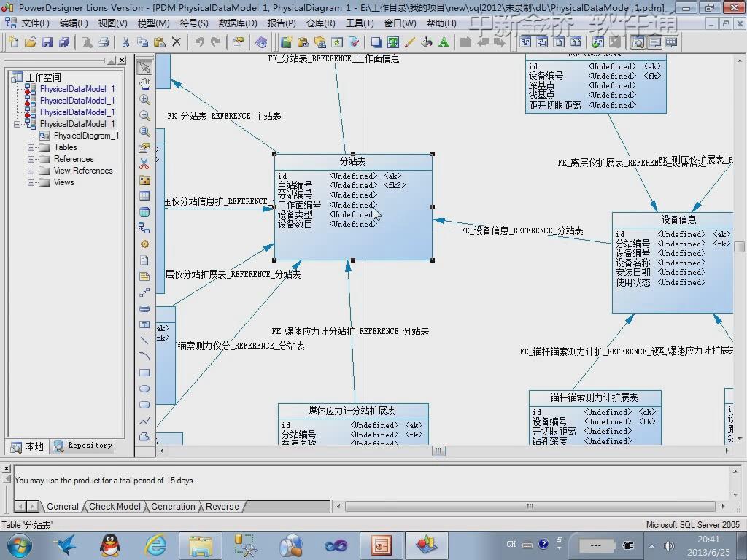Open the 本地 browser tab
This screenshot has height=560, width=747.
click(27, 447)
